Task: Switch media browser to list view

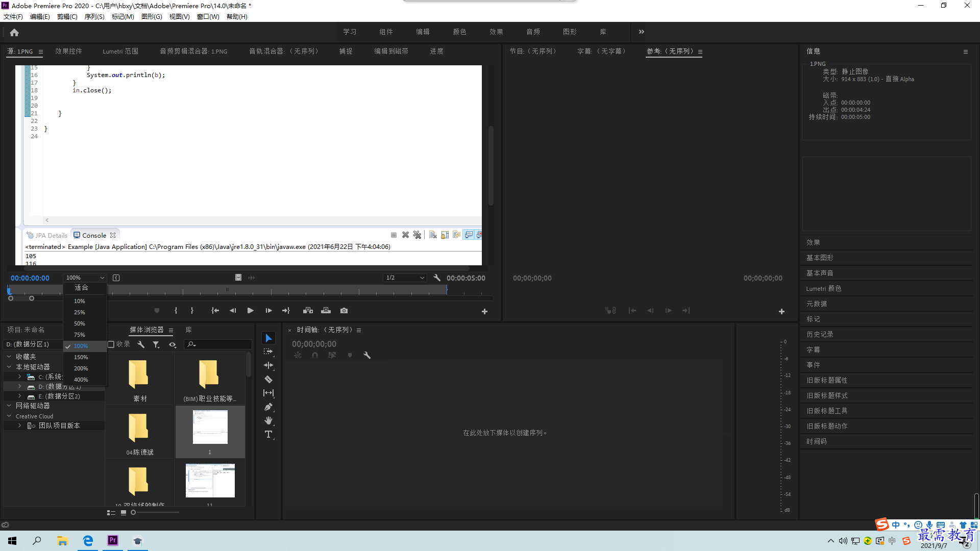Action: [x=111, y=513]
